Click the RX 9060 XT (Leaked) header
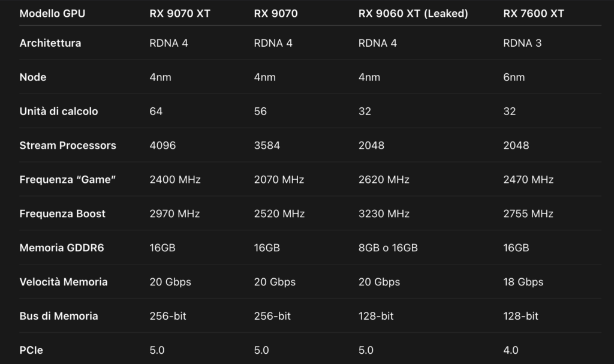Screen dimensions: 614x364 pos(413,14)
